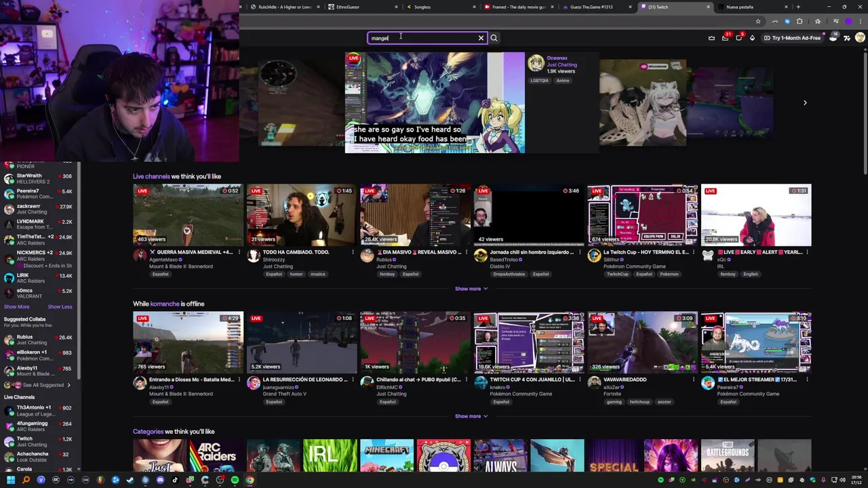Image resolution: width=868 pixels, height=488 pixels.
Task: Click Try 1-Month Ad-Free button
Action: [x=792, y=38]
